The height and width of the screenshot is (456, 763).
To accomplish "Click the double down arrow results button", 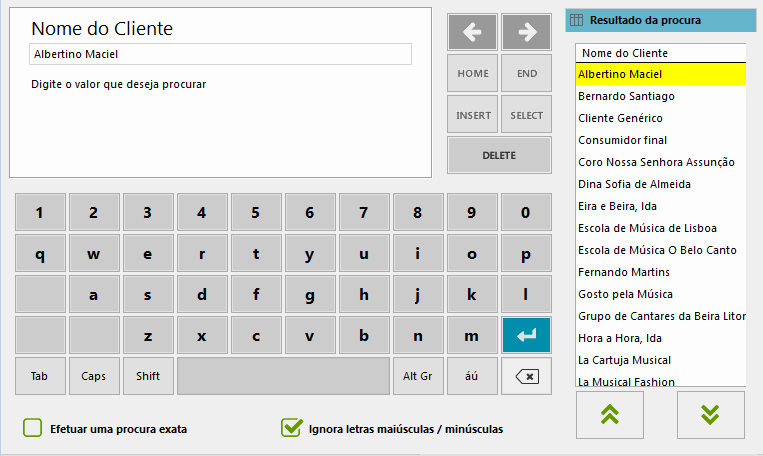I will pyautogui.click(x=710, y=415).
